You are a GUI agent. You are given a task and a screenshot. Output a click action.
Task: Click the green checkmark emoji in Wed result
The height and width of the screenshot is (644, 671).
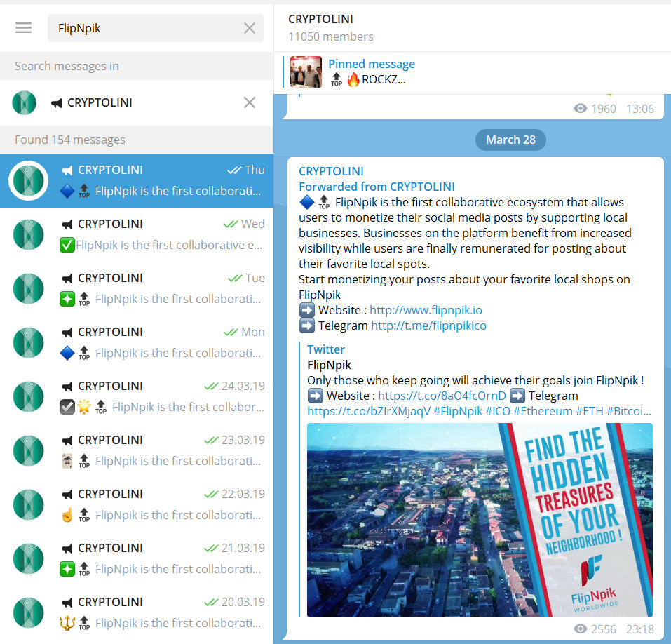(67, 245)
